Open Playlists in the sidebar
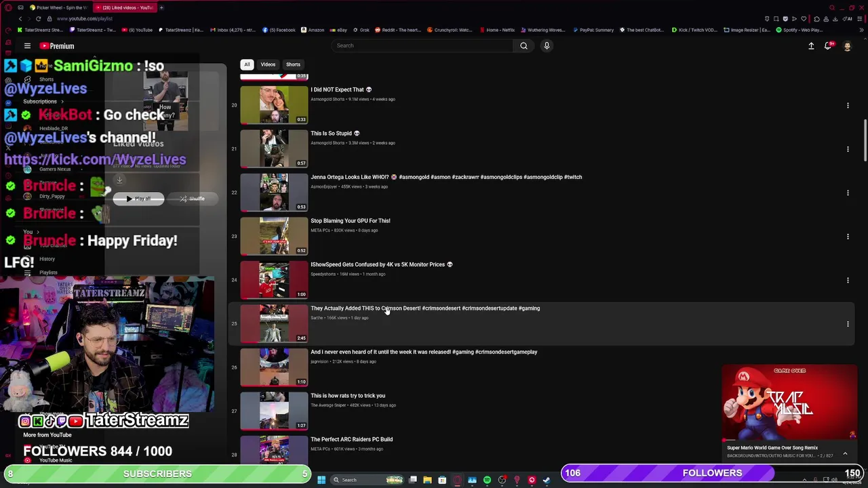The height and width of the screenshot is (488, 868). (48, 272)
